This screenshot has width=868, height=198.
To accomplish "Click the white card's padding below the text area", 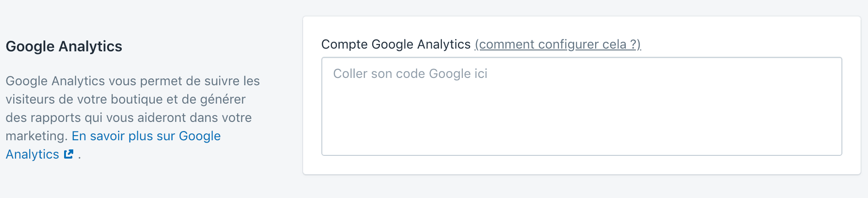I will click(582, 165).
